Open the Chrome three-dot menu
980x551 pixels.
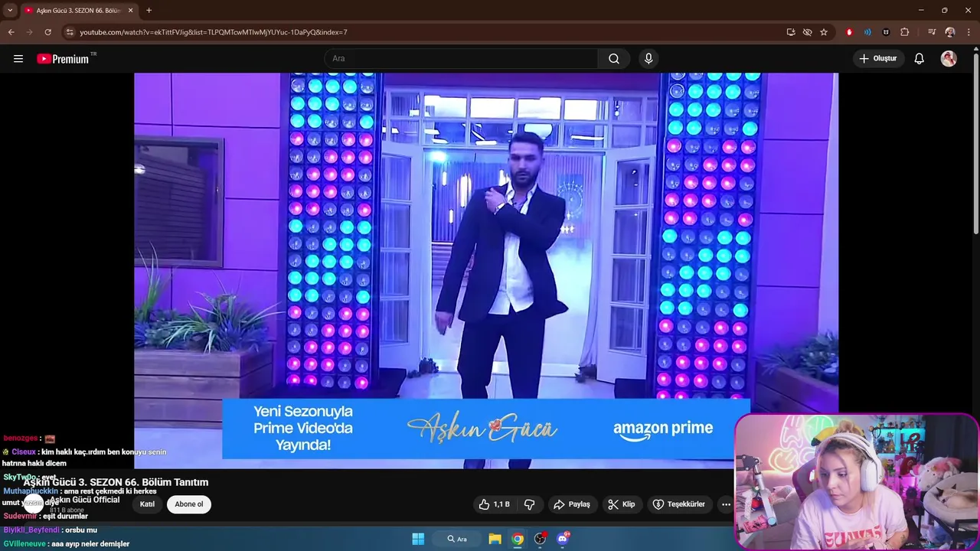click(969, 32)
